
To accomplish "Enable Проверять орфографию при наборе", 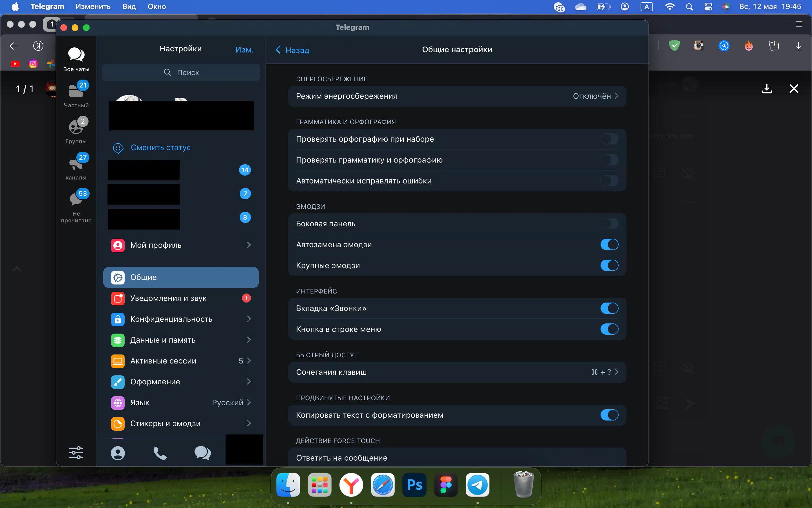I will (609, 139).
